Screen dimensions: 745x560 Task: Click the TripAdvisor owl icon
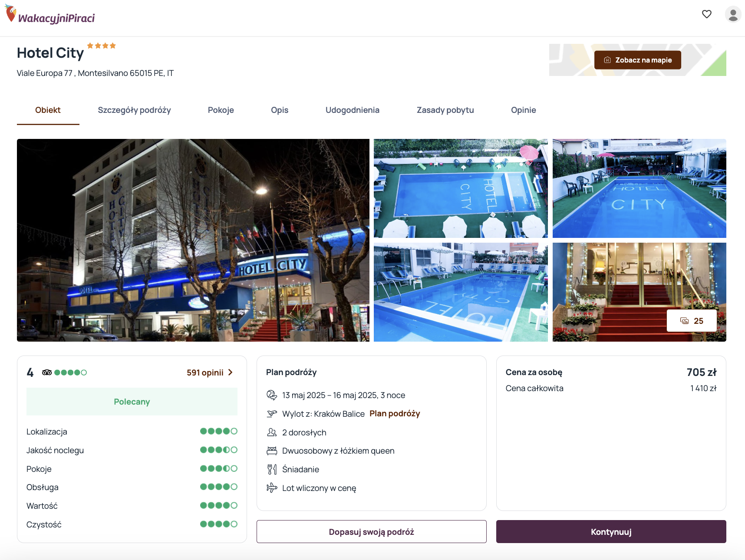click(47, 372)
